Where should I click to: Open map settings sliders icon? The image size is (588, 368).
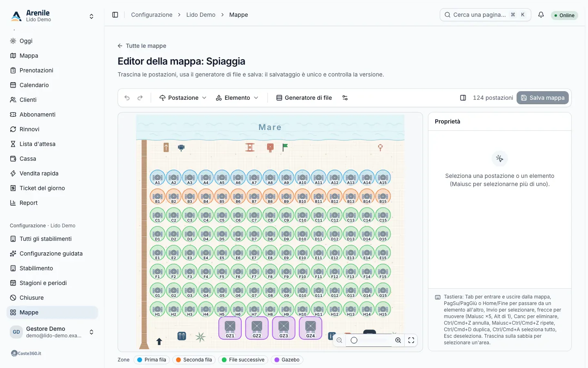[x=345, y=98]
